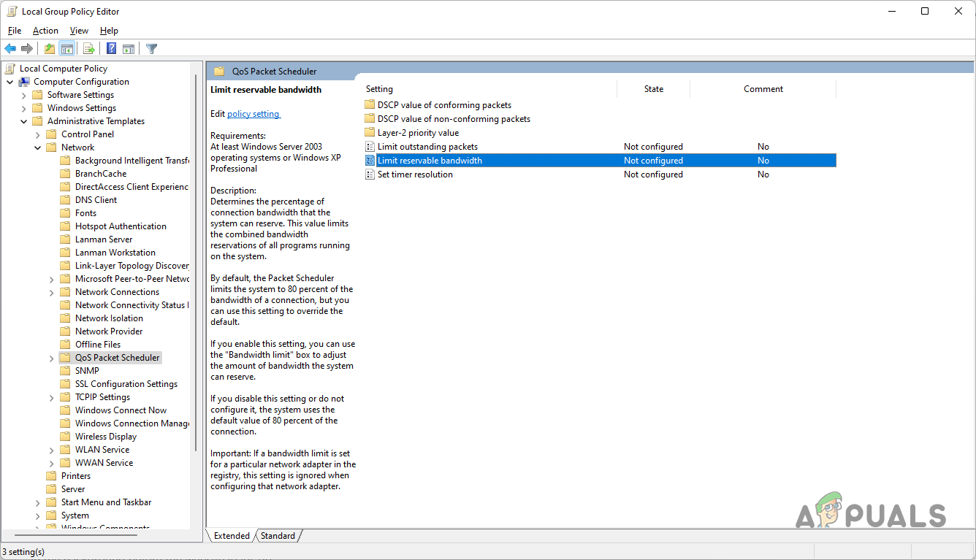The width and height of the screenshot is (976, 560).
Task: Click the SNMP folder icon in tree
Action: pyautogui.click(x=65, y=371)
